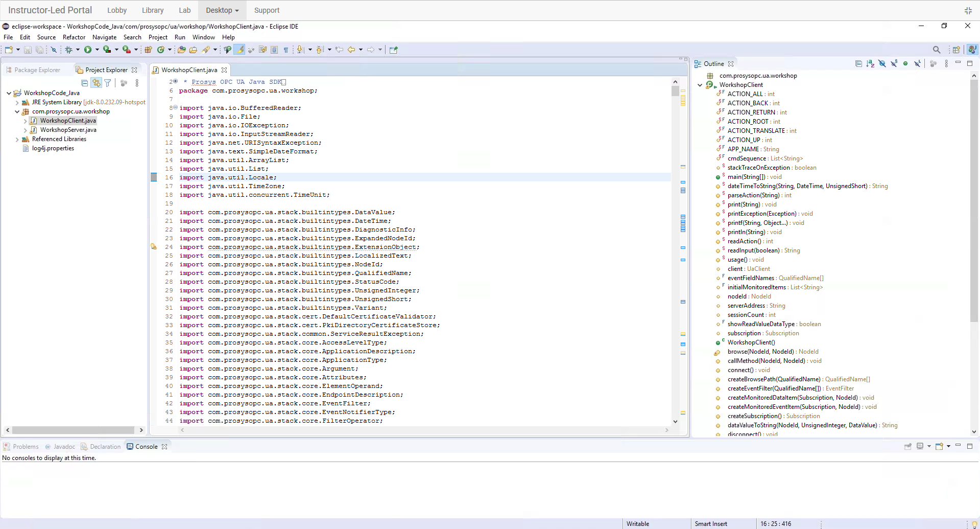Collapse the com.prosysopc.ua.workshop package node
This screenshot has width=980, height=529.
tap(17, 111)
